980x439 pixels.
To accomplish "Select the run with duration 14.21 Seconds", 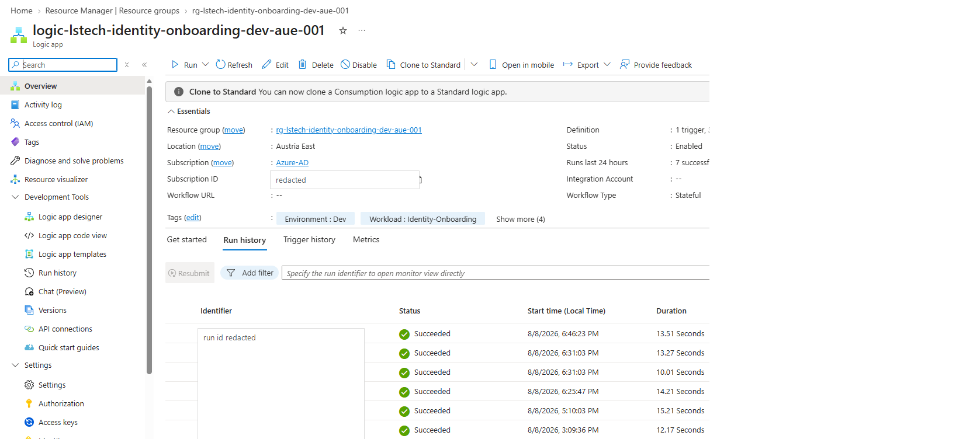I will pyautogui.click(x=437, y=392).
